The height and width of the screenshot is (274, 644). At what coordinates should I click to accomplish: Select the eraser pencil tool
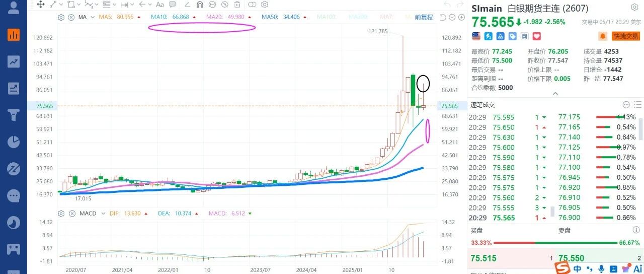187,5
